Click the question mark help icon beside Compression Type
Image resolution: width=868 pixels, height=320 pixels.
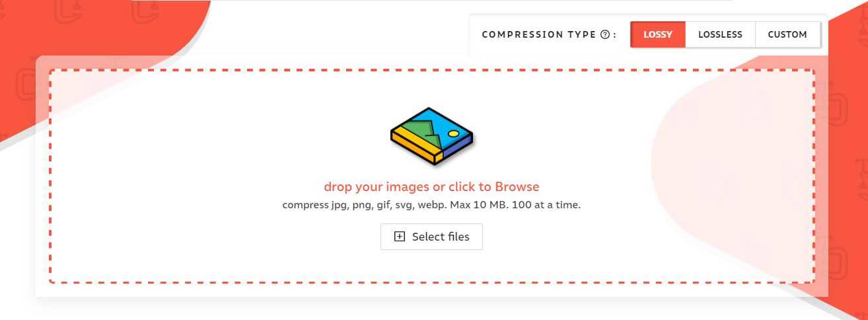coord(605,34)
